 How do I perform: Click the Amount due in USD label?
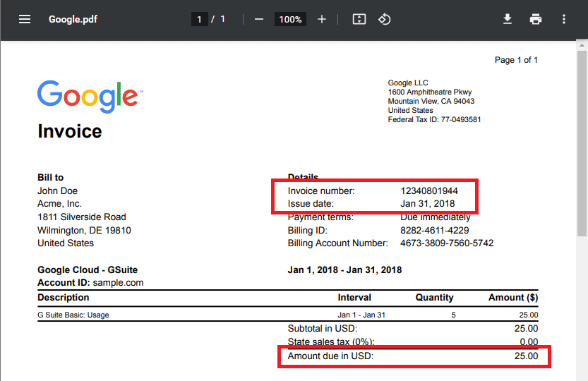click(x=330, y=356)
